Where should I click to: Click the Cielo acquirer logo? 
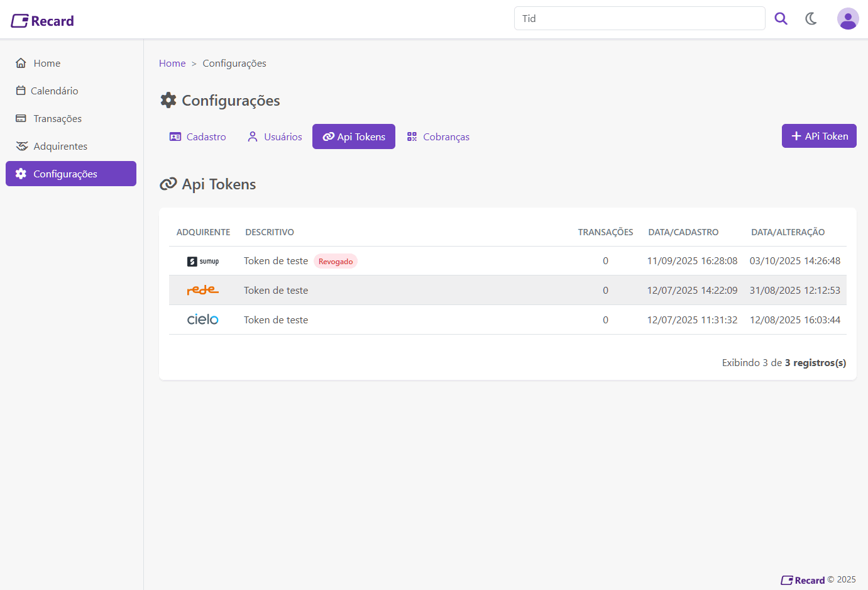(202, 320)
